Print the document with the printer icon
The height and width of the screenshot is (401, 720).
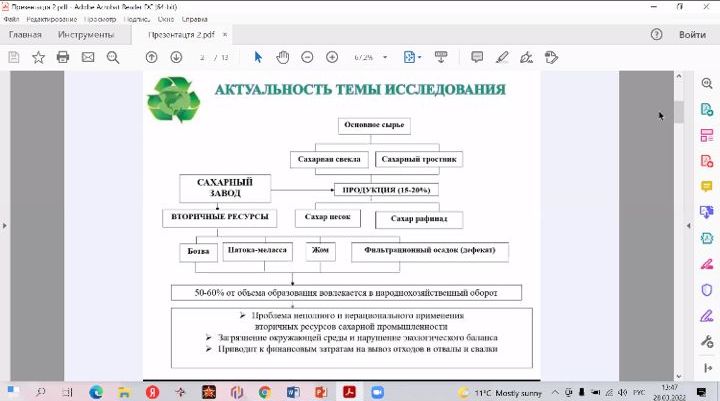pyautogui.click(x=63, y=57)
